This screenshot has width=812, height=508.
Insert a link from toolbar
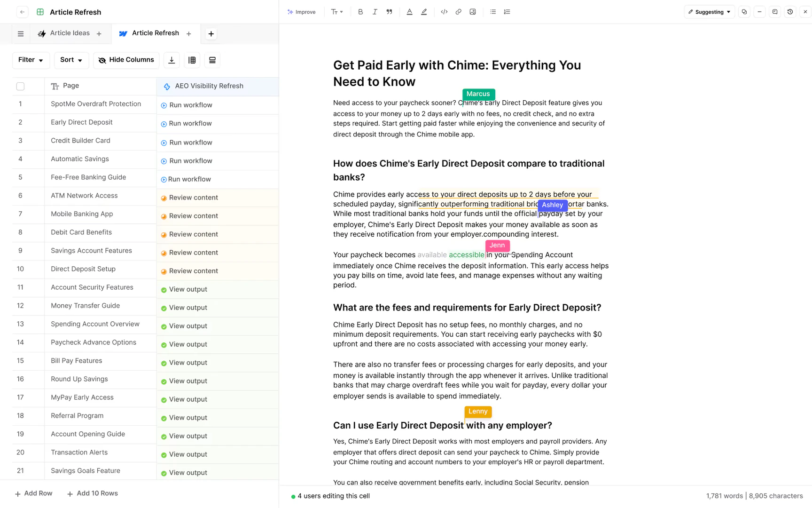tap(458, 12)
